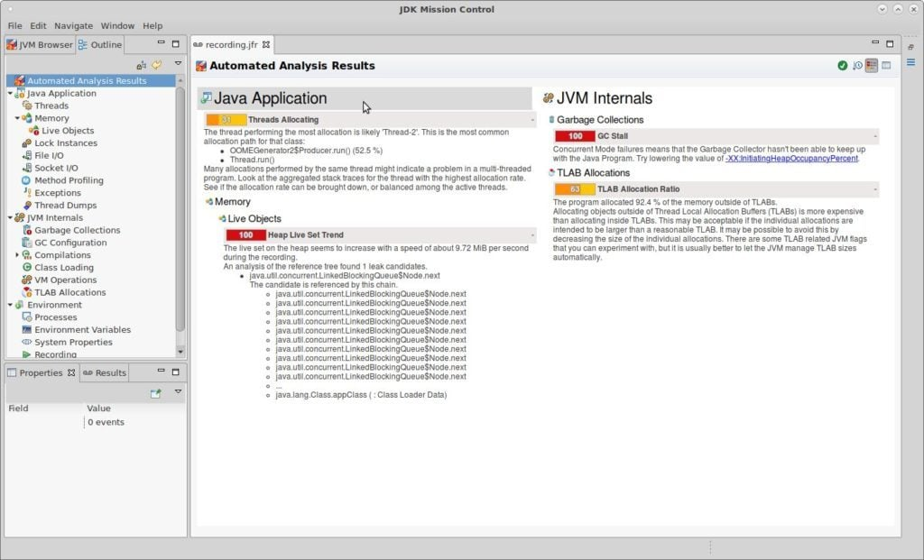Click the Live Objects heading in results
This screenshot has width=924, height=560.
[254, 218]
